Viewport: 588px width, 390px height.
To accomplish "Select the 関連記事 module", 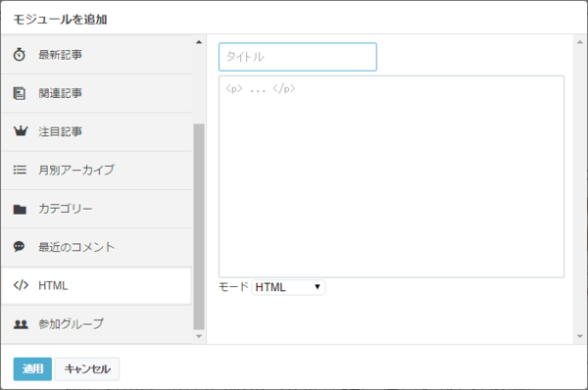I will point(96,93).
